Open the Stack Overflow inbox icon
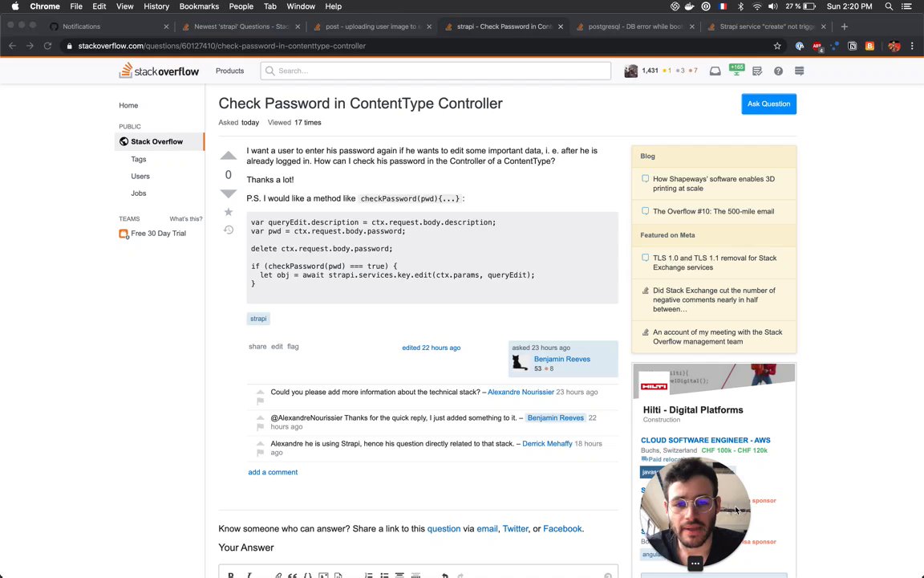The image size is (924, 578). (715, 71)
